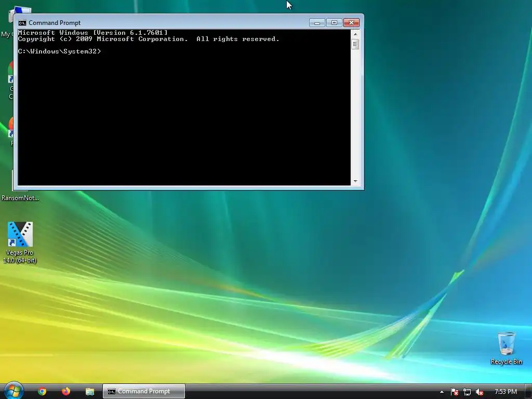The height and width of the screenshot is (399, 532).
Task: Show hidden system tray icons
Action: click(x=442, y=392)
